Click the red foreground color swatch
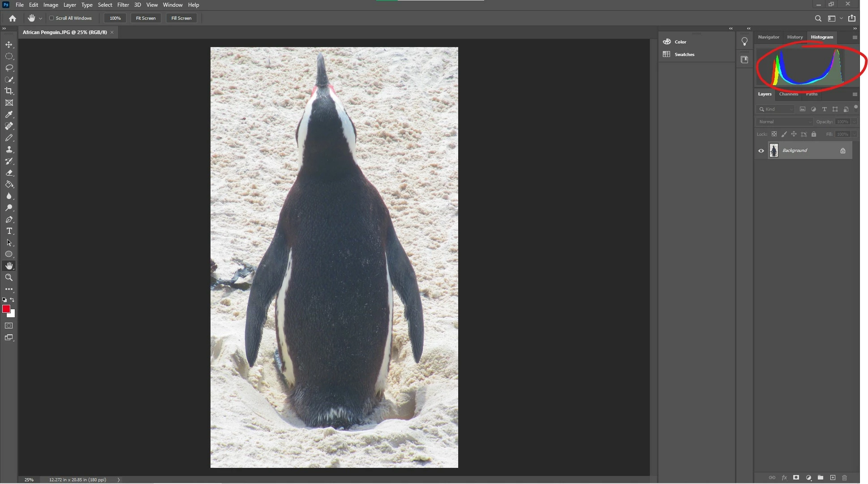868x484 pixels. coord(6,309)
